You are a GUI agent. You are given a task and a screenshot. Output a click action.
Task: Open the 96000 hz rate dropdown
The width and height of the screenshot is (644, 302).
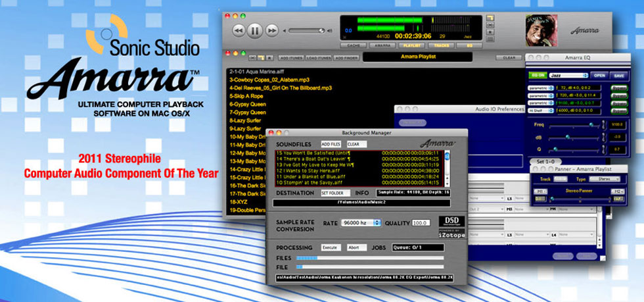click(361, 222)
